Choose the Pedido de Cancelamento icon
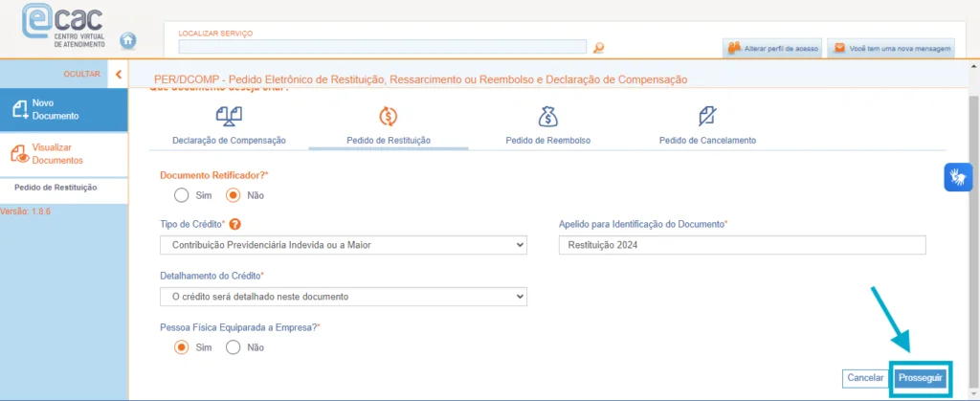The height and width of the screenshot is (401, 980). click(x=707, y=117)
